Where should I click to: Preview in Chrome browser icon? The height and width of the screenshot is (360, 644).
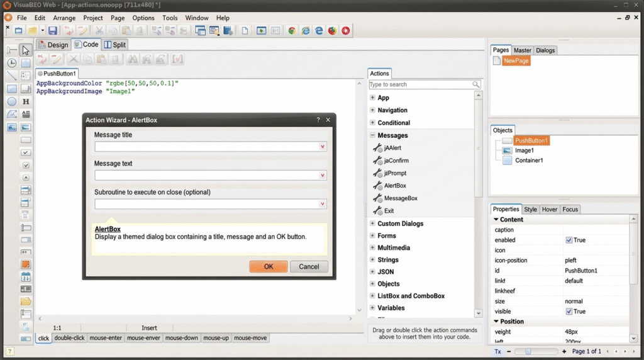click(x=292, y=30)
